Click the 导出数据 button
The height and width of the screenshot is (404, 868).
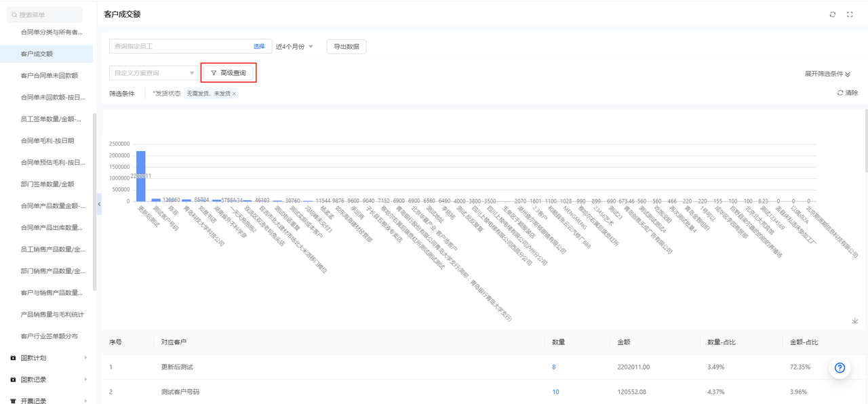click(347, 46)
